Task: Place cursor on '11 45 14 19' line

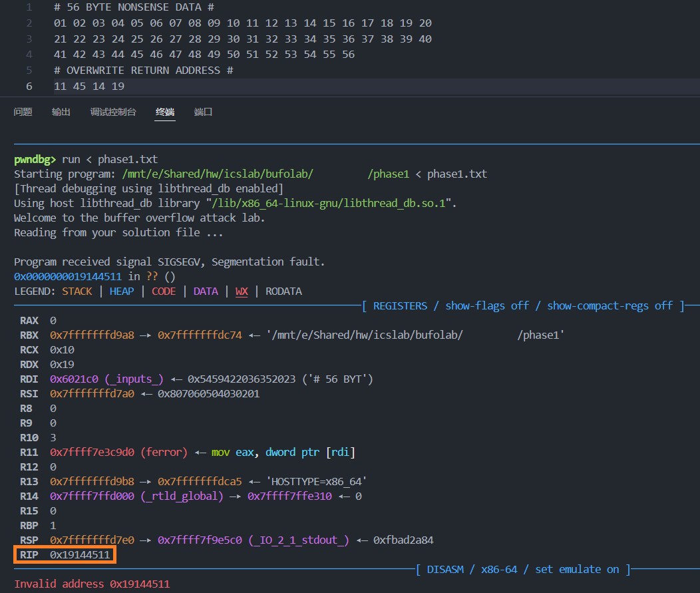Action: 89,87
